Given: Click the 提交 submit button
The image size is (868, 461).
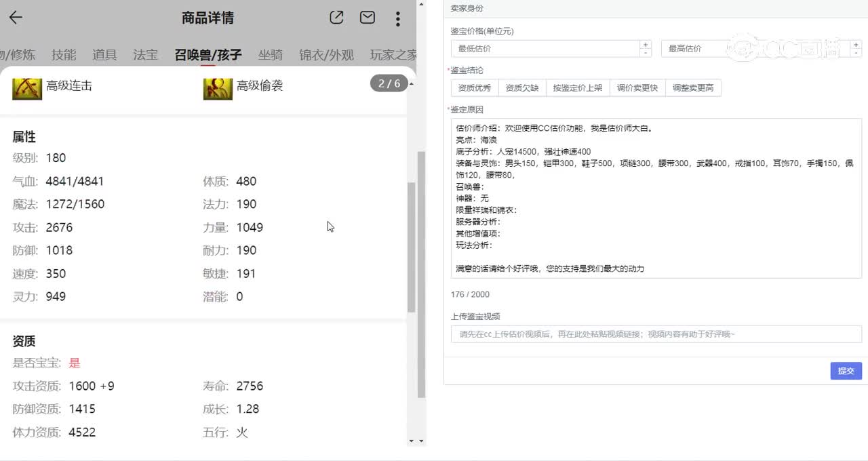Looking at the screenshot, I should click(845, 371).
